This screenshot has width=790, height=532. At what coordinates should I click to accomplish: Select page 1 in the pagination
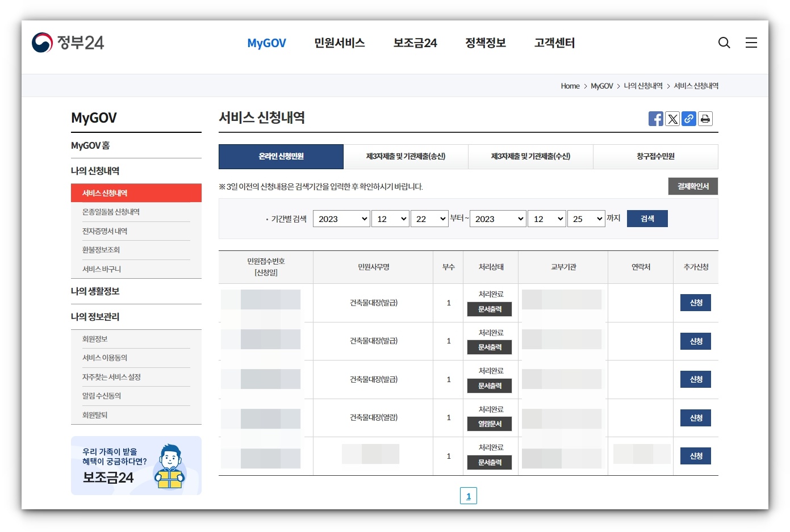pos(468,495)
